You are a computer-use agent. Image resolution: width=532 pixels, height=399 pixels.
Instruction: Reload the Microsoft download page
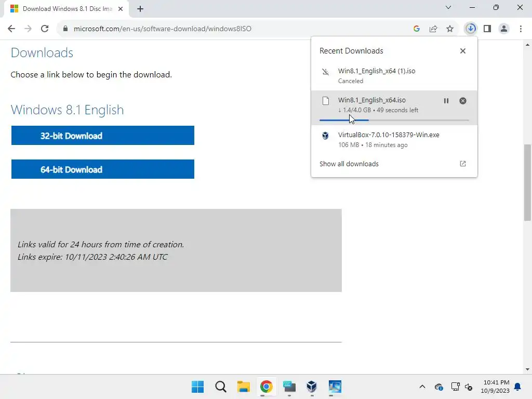(x=45, y=29)
